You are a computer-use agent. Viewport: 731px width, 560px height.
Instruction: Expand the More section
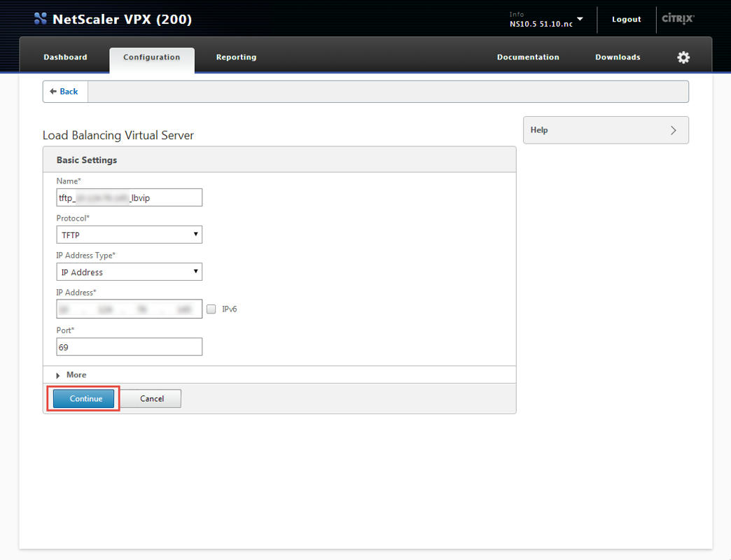point(71,375)
